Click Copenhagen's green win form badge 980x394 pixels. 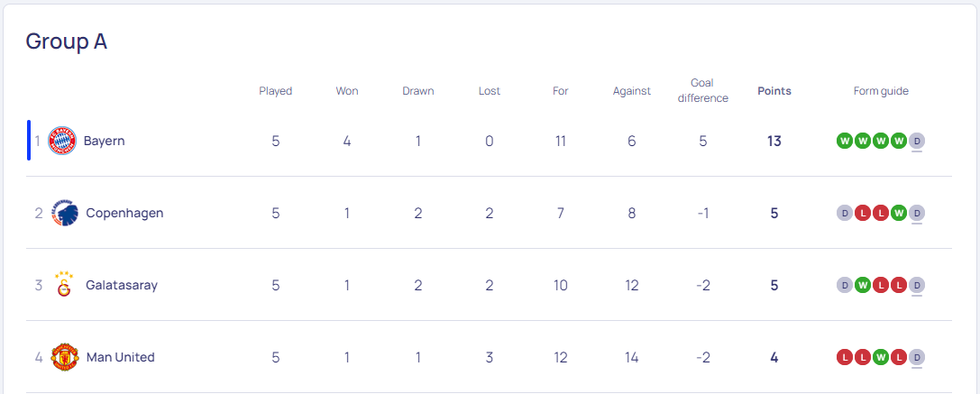pos(899,214)
